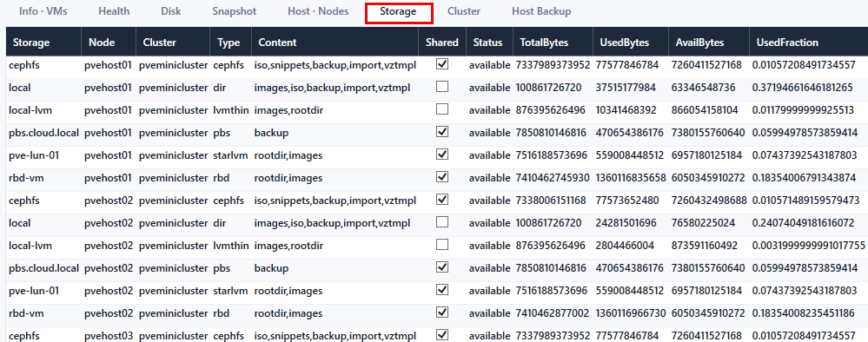Open the Host · Nodes tab
The height and width of the screenshot is (342, 868).
pos(318,11)
